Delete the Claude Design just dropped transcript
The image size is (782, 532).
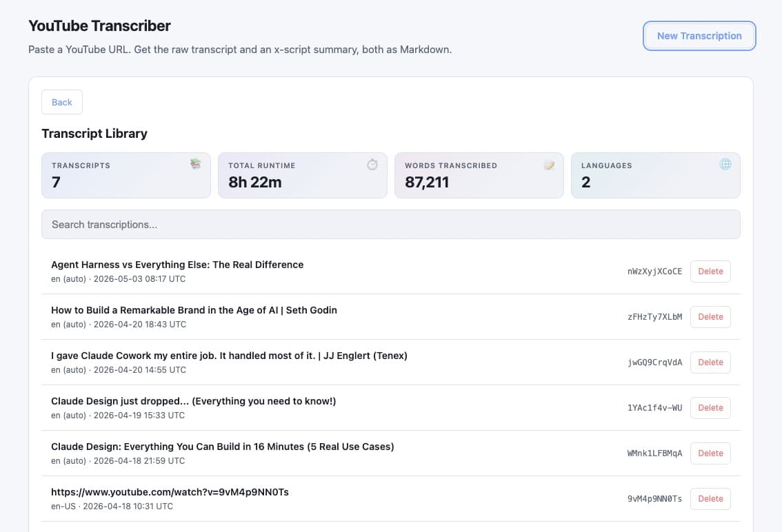(710, 407)
